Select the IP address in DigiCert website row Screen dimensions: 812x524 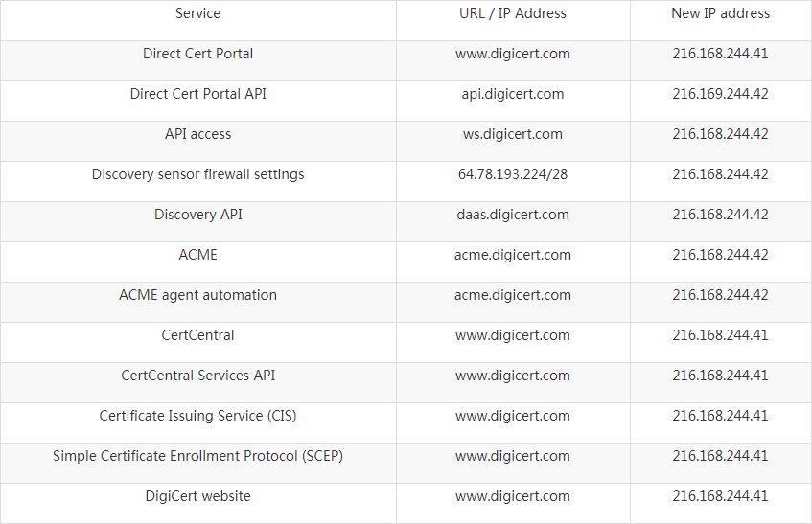pyautogui.click(x=720, y=496)
